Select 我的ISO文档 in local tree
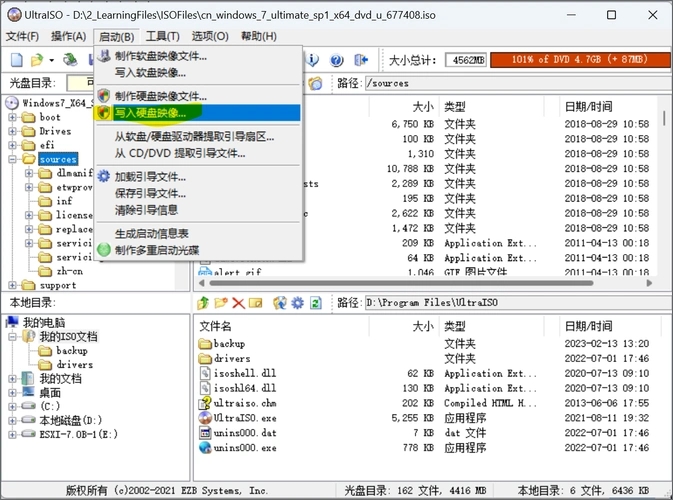673x500 pixels. pos(69,336)
